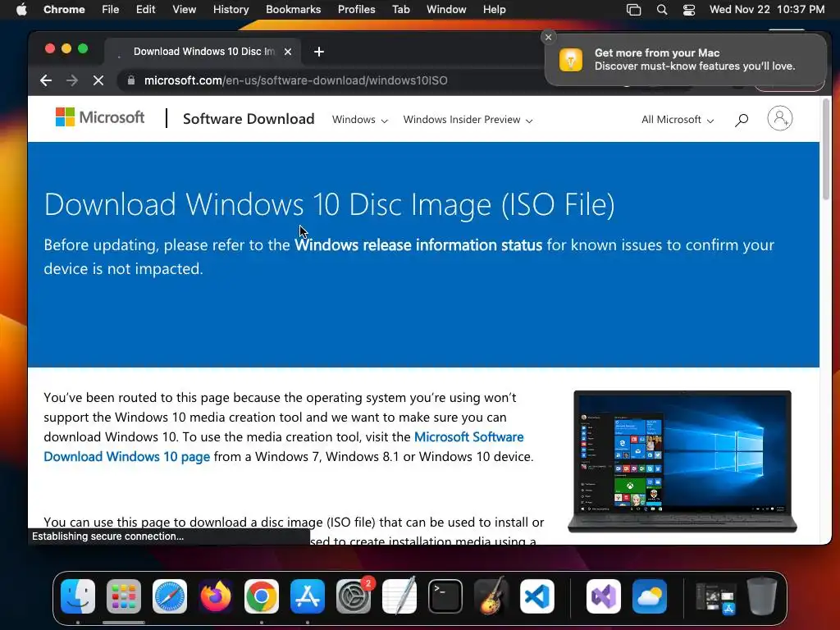The height and width of the screenshot is (630, 840).
Task: Expand the All Microsoft dropdown
Action: 678,120
